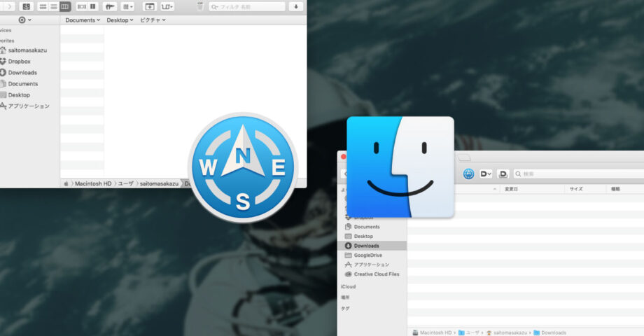Select GoogleDrive in Finder sidebar
This screenshot has height=336, width=644.
click(x=367, y=255)
